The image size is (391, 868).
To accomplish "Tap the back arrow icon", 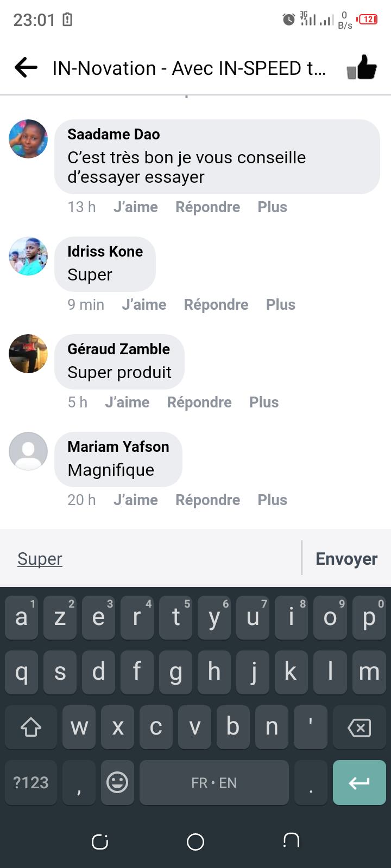I will click(26, 68).
